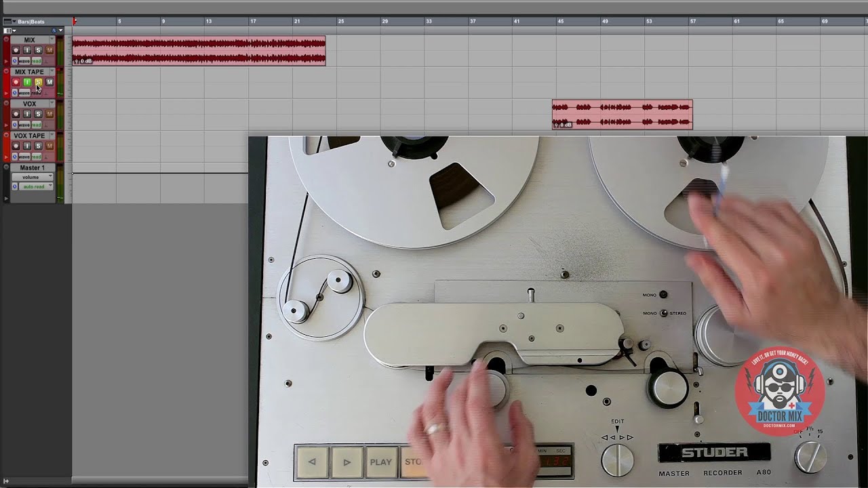Click the Master 1 elastic audio icon
The image size is (868, 488).
point(15,186)
